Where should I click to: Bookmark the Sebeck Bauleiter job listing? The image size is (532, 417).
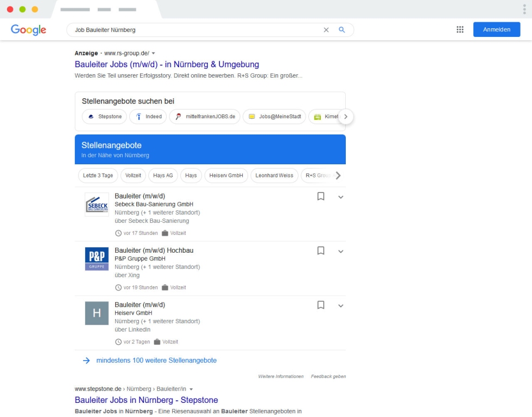tap(320, 197)
